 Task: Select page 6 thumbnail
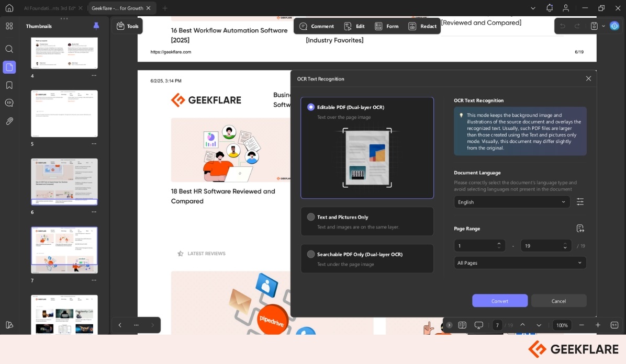(x=64, y=181)
